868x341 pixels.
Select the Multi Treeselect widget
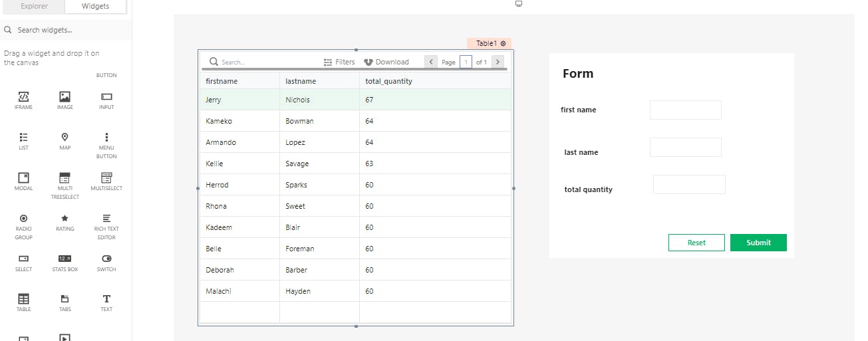[x=65, y=177]
